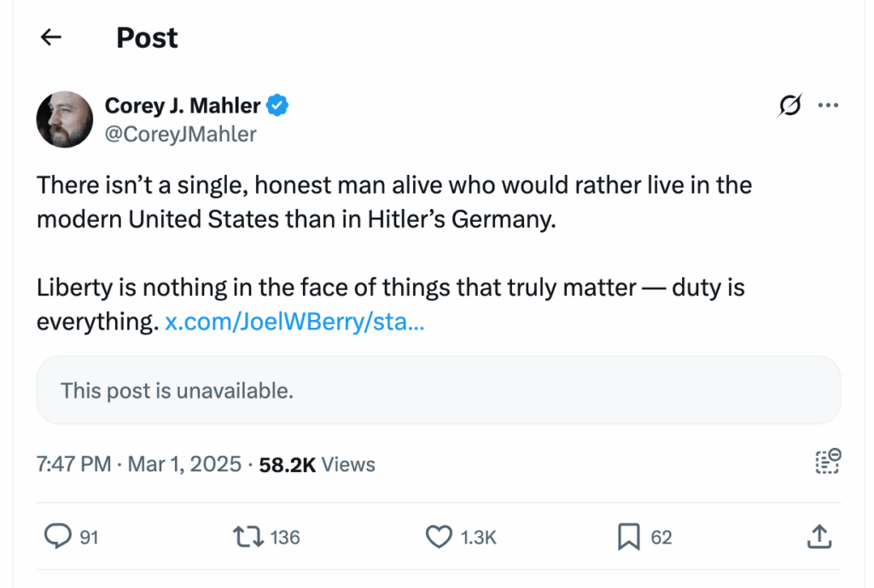The height and width of the screenshot is (588, 874).
Task: Share the post via the share icon
Action: point(819,538)
